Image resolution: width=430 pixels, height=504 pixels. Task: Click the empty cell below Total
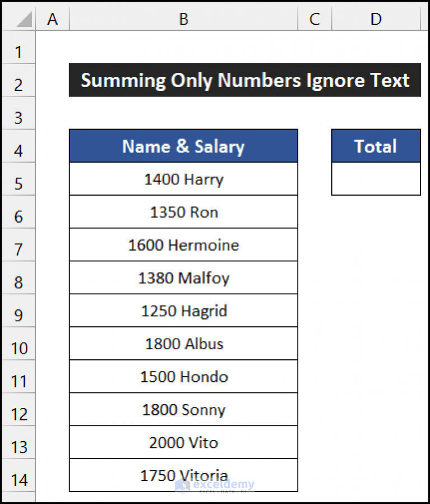376,179
